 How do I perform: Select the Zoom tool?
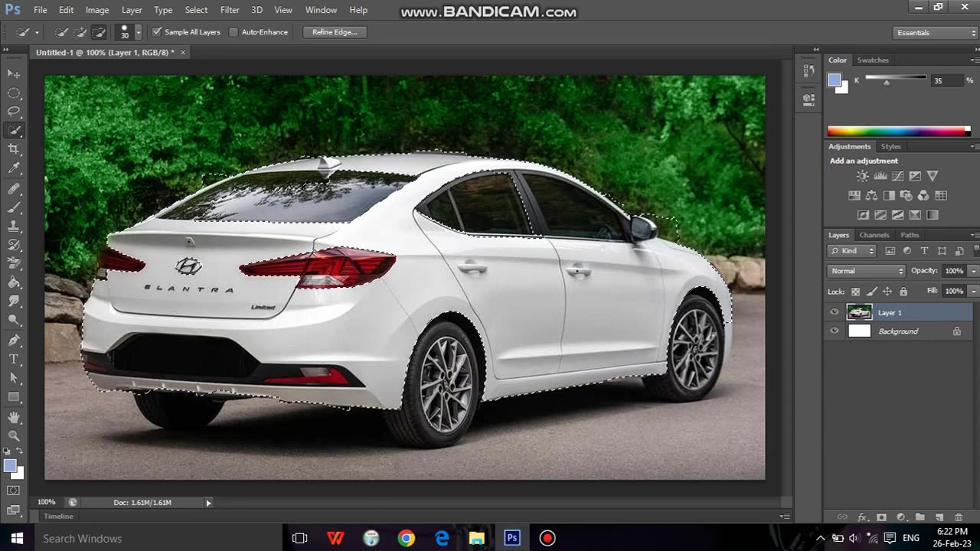14,435
